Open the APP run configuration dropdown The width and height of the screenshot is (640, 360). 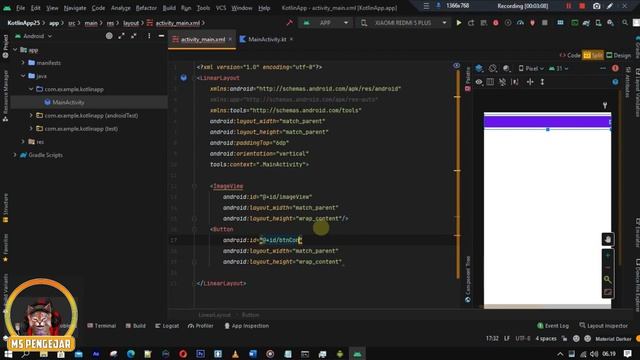coord(325,23)
